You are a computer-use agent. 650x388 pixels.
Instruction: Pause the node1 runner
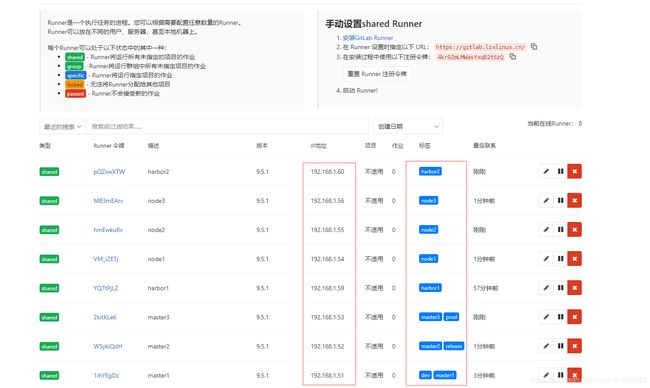560,259
